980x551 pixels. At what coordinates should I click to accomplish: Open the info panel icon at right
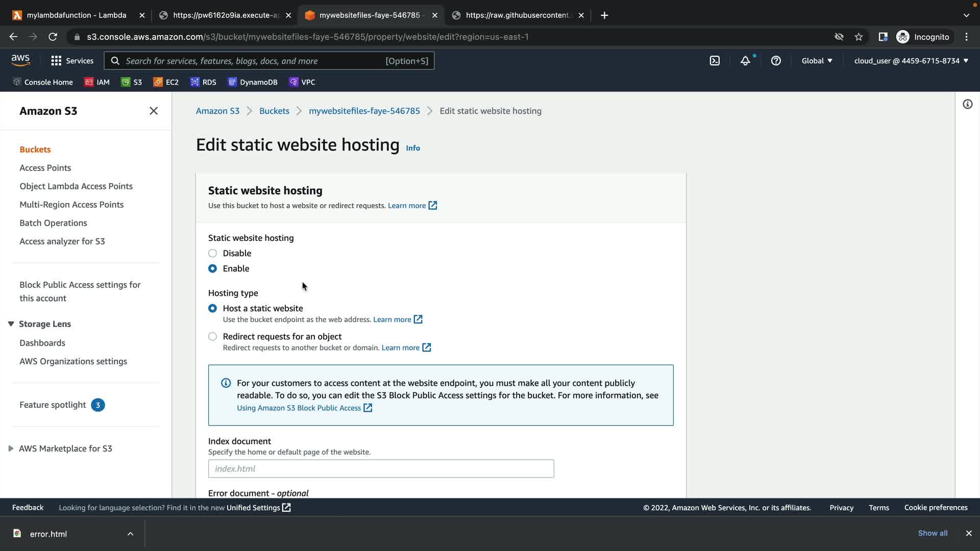pos(967,105)
